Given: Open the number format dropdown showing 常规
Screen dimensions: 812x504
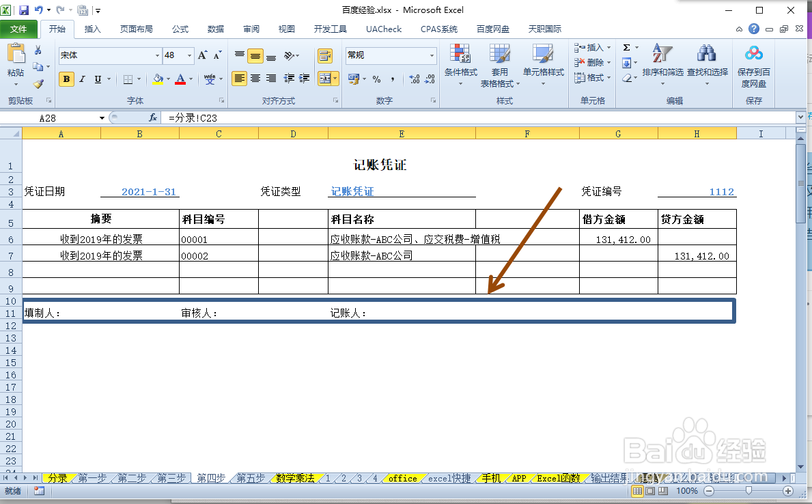Looking at the screenshot, I should pyautogui.click(x=432, y=55).
